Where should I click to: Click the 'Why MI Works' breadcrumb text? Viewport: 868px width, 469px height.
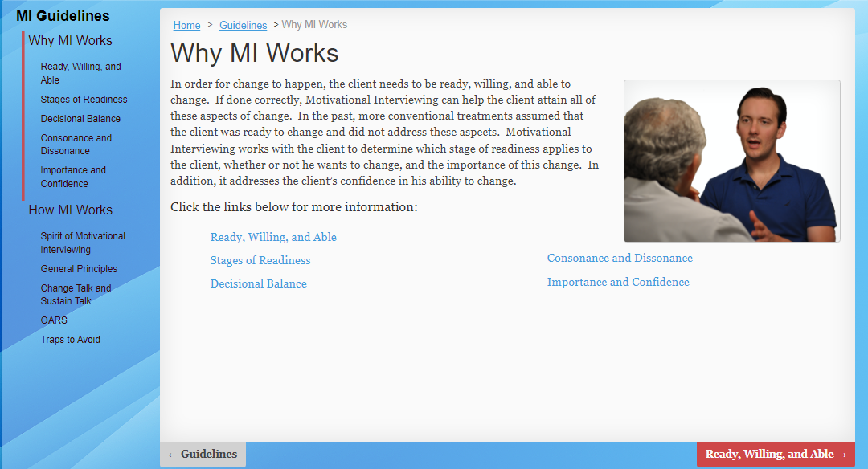pos(314,25)
